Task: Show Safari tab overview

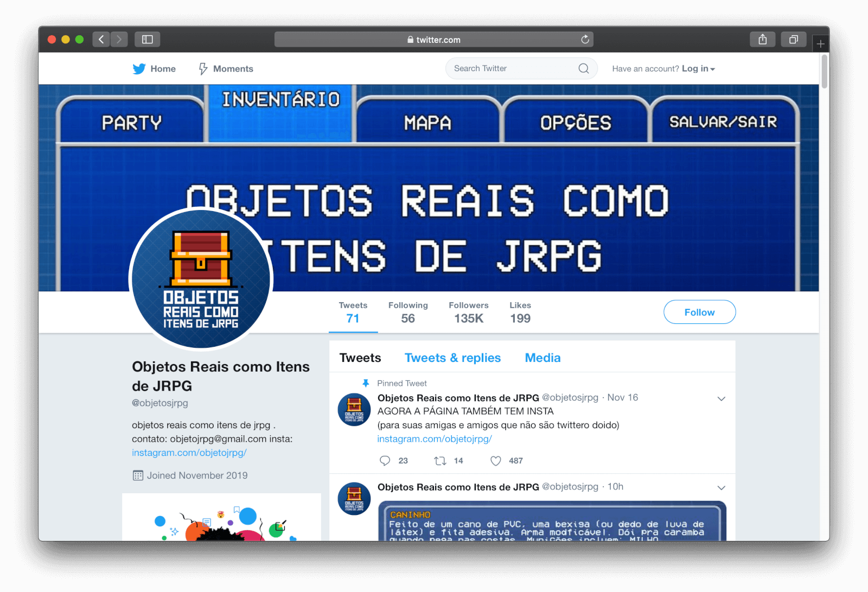Action: (793, 40)
